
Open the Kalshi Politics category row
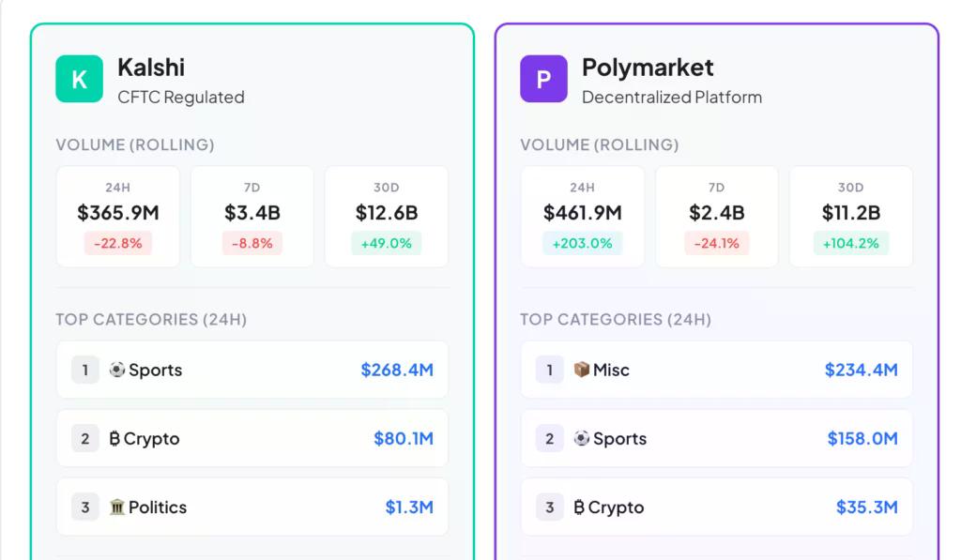[x=252, y=507]
